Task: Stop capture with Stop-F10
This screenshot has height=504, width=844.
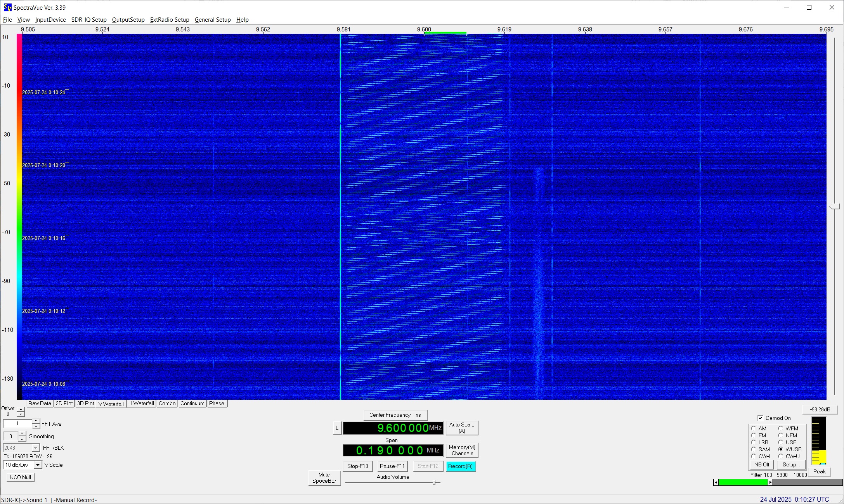Action: pos(357,466)
